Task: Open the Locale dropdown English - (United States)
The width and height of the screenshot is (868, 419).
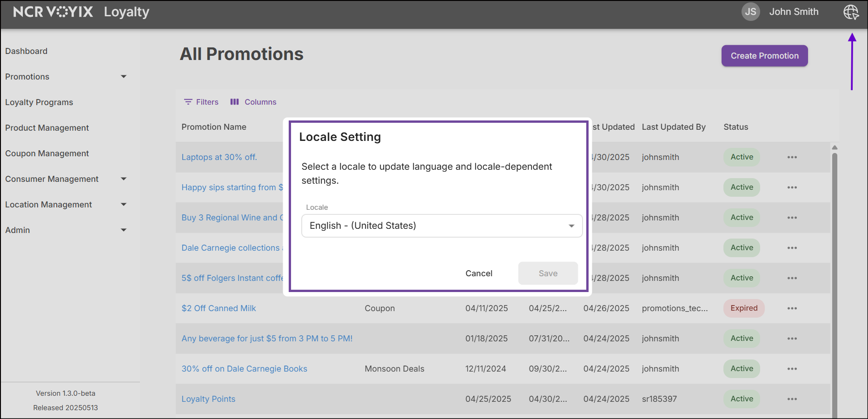Action: 442,226
